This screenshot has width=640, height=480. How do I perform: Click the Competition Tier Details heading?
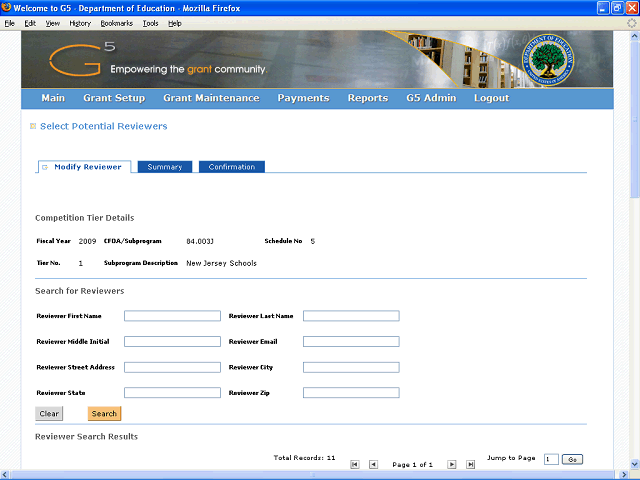click(84, 218)
